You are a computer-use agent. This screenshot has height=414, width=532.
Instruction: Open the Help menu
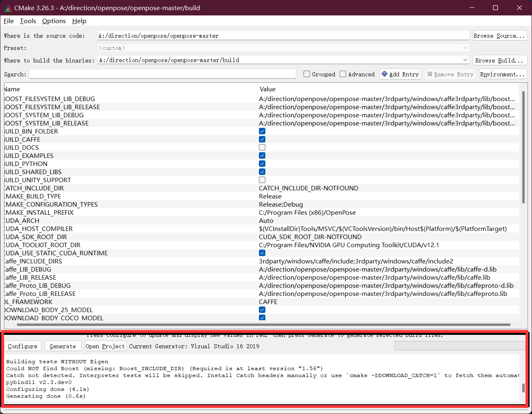pyautogui.click(x=79, y=21)
